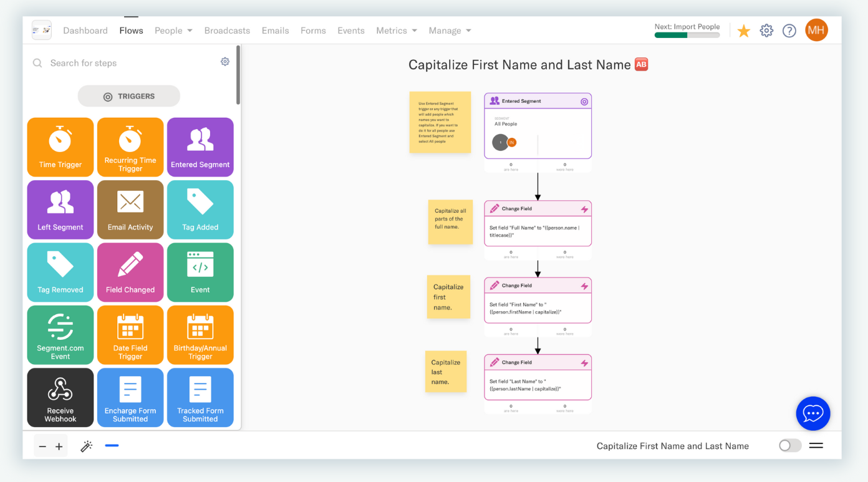This screenshot has width=868, height=482.
Task: Click the zoom-in plus icon
Action: point(59,446)
